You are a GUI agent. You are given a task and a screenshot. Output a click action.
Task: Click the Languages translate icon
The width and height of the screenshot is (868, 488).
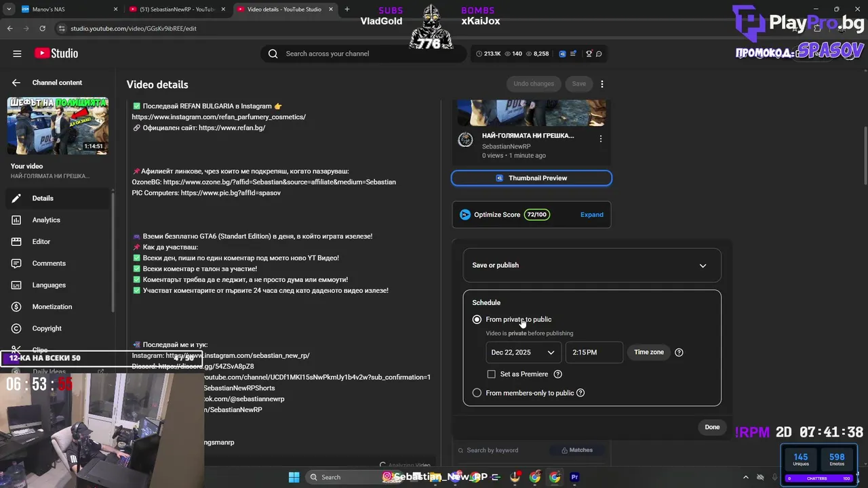[16, 285]
